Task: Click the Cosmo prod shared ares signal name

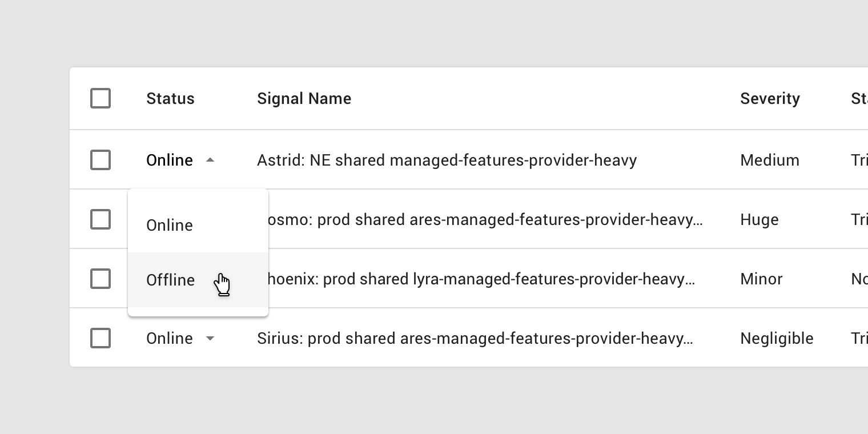Action: coord(485,220)
